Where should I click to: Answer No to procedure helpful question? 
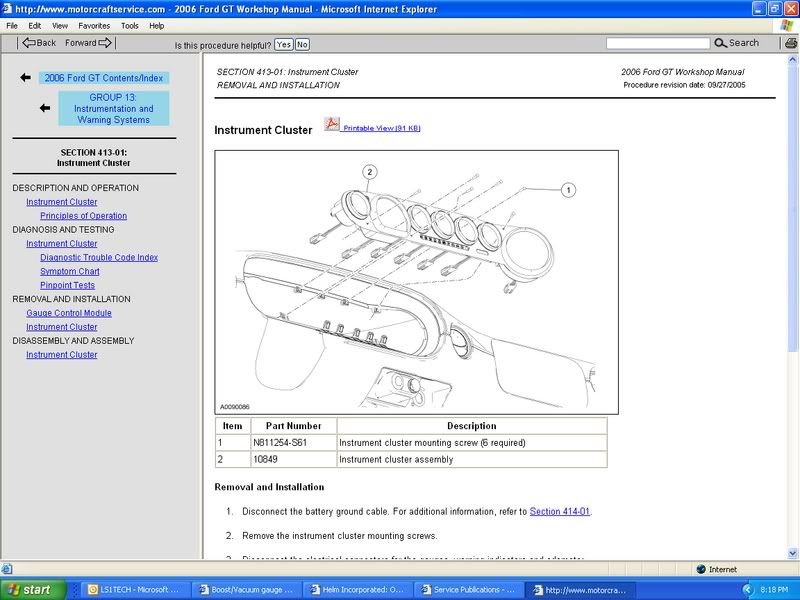coord(302,44)
